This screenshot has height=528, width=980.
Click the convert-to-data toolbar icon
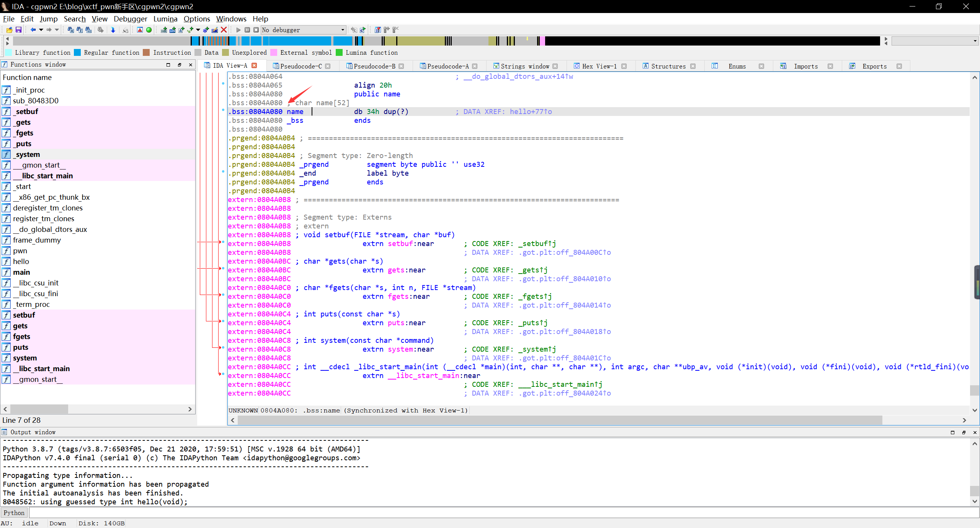pos(173,30)
